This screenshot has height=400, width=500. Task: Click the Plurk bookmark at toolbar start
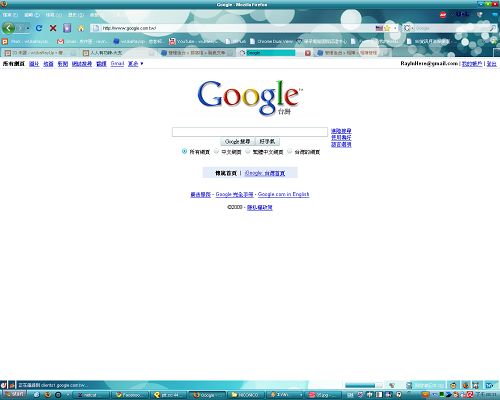tap(25, 41)
